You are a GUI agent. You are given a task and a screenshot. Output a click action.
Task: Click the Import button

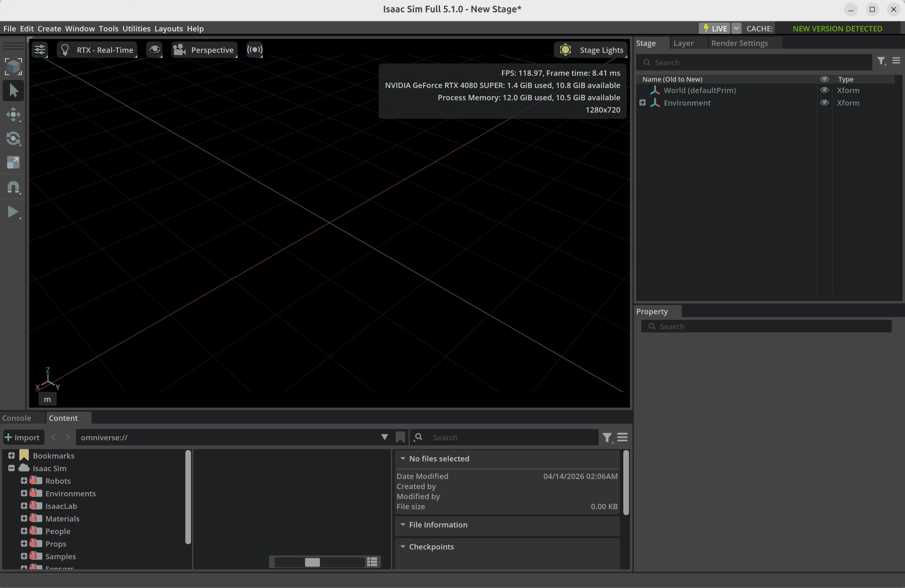click(23, 437)
